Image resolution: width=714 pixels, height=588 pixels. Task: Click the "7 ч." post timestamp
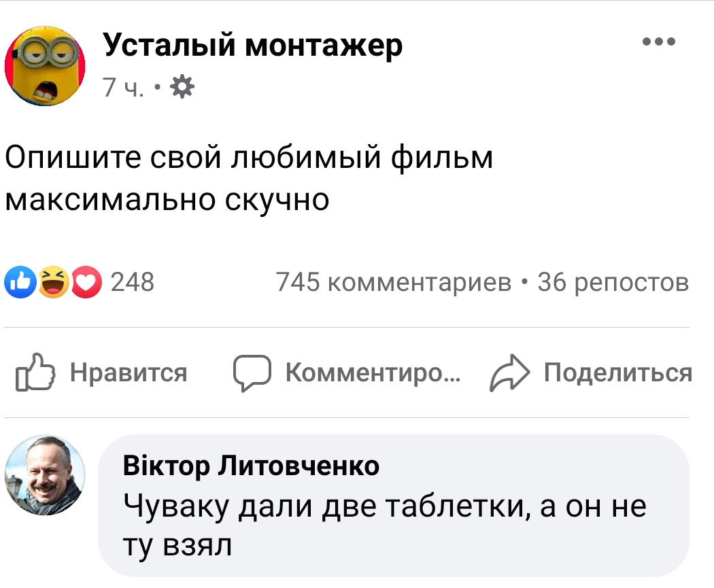123,88
